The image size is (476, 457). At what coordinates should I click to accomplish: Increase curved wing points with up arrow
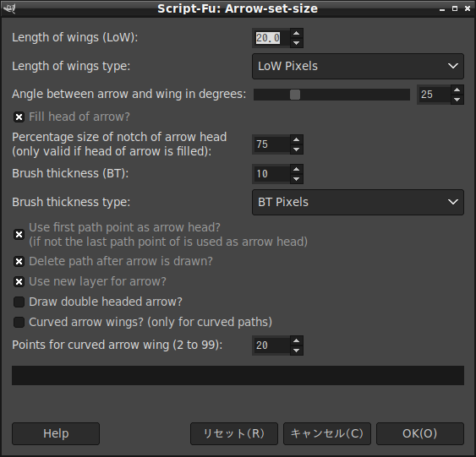pos(296,340)
